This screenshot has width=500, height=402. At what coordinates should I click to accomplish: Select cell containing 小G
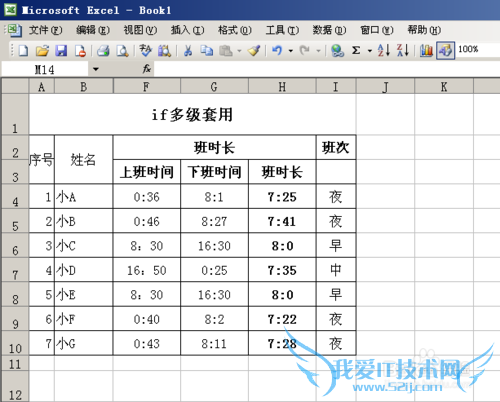tap(84, 343)
